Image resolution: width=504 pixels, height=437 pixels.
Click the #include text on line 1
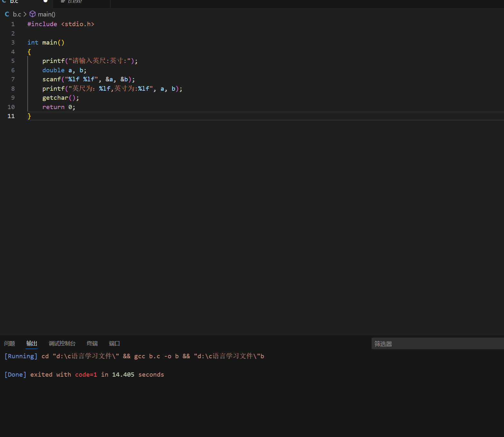[42, 24]
